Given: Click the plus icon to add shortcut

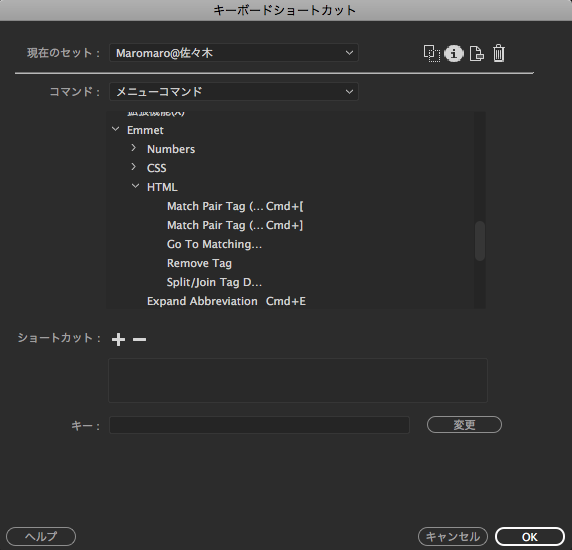Looking at the screenshot, I should click(x=118, y=339).
